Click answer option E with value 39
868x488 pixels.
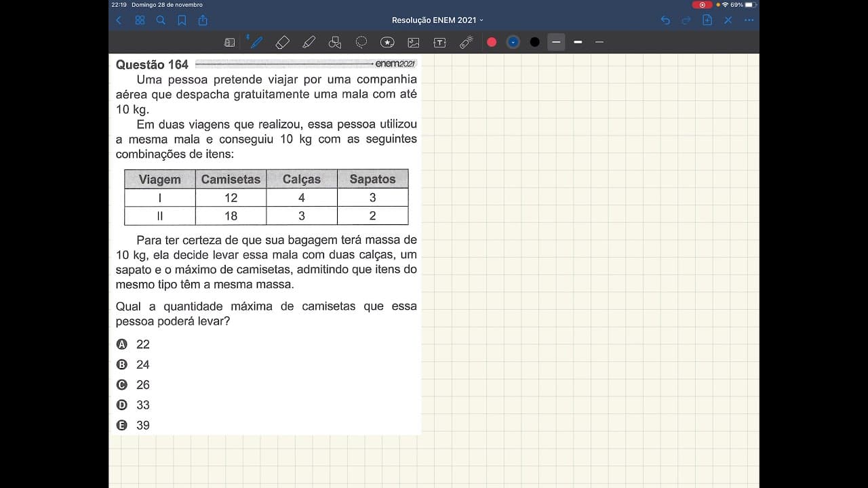tap(133, 426)
